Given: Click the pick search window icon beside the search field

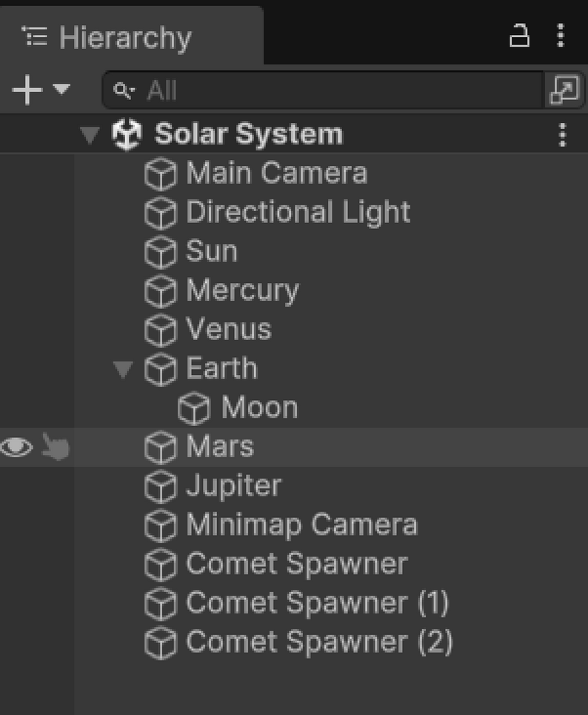Looking at the screenshot, I should click(566, 89).
